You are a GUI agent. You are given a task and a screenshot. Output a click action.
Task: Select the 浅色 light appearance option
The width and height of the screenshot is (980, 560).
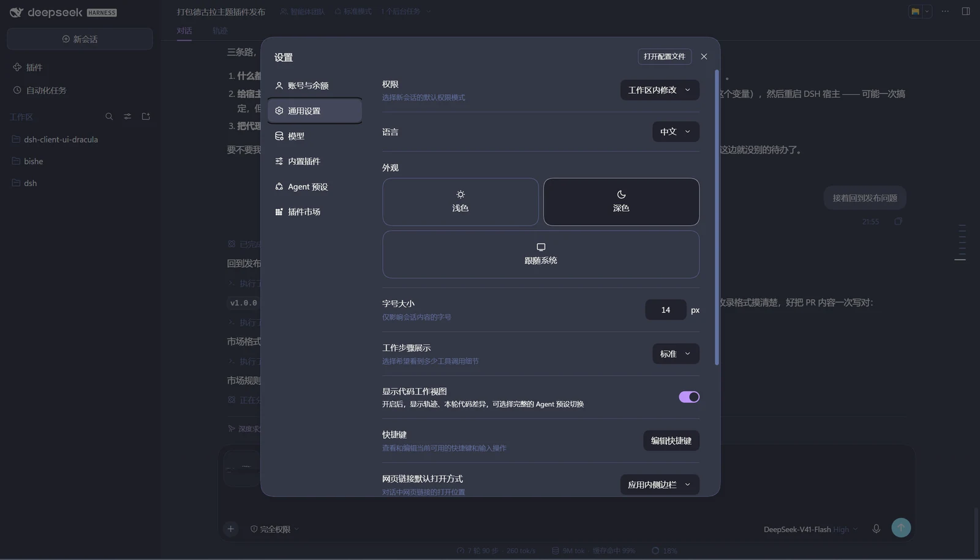tap(461, 202)
